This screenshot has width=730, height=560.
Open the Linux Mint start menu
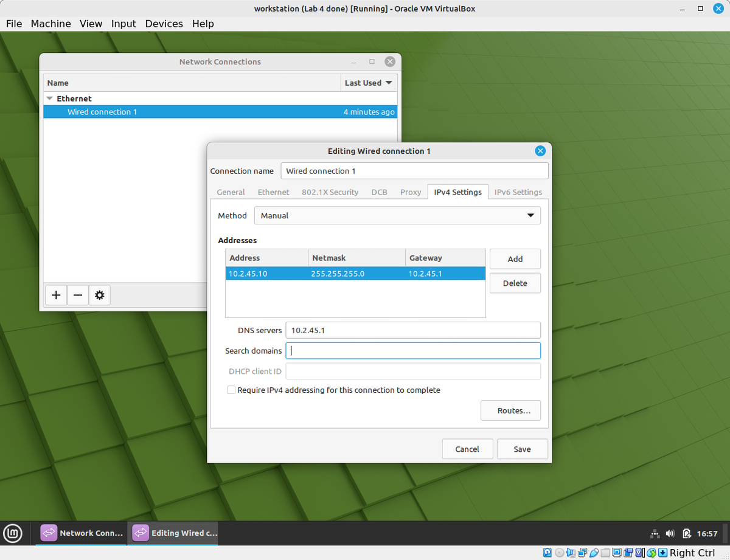tap(13, 533)
